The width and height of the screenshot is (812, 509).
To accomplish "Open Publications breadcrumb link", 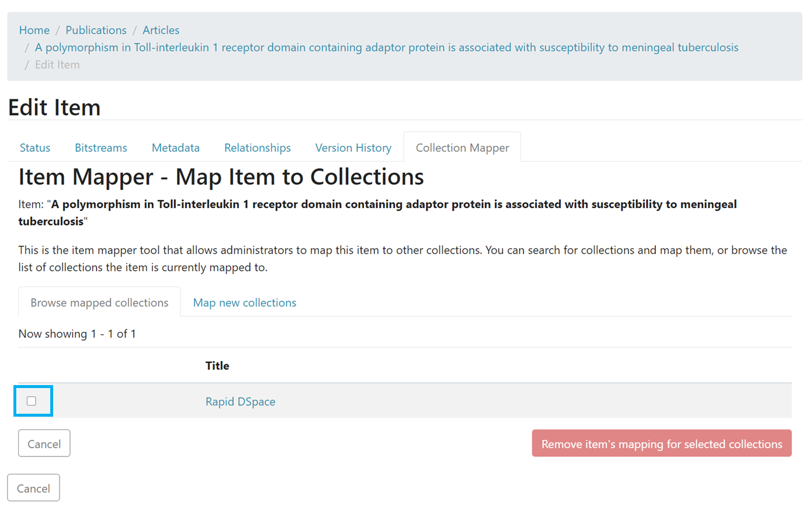I will click(96, 30).
